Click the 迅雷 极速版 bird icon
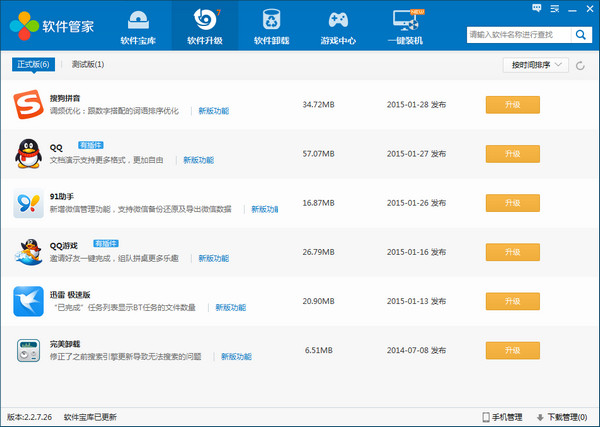 click(28, 301)
